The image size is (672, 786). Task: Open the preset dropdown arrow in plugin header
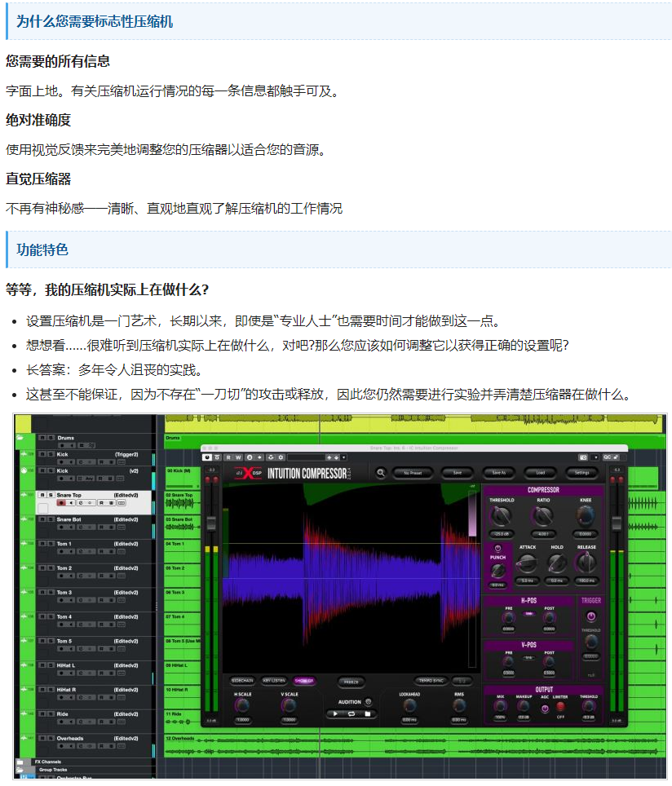344,457
